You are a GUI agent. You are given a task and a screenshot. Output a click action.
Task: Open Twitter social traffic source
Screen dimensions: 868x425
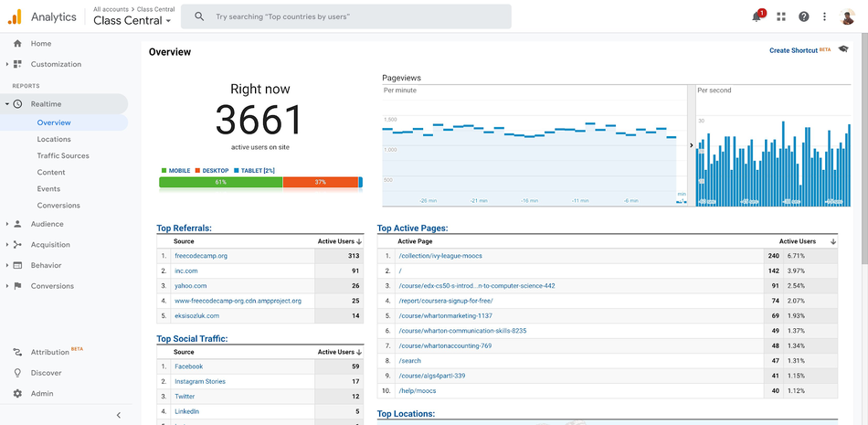[x=185, y=397]
